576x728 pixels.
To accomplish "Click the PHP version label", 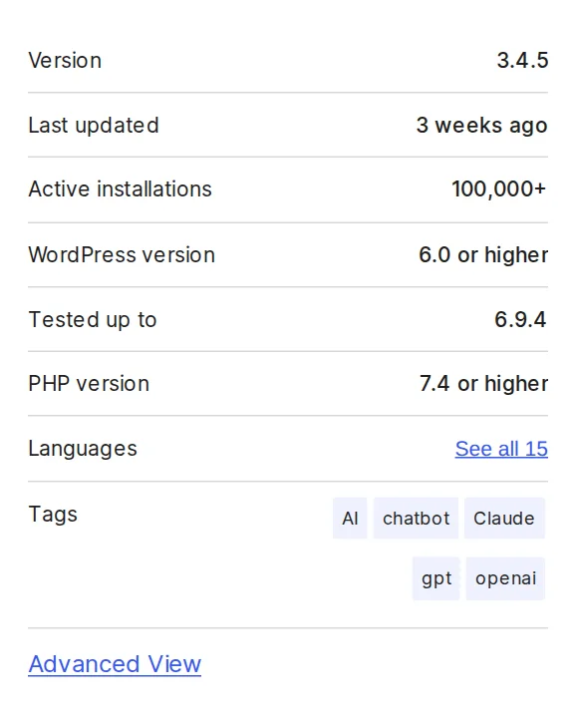I will (89, 384).
